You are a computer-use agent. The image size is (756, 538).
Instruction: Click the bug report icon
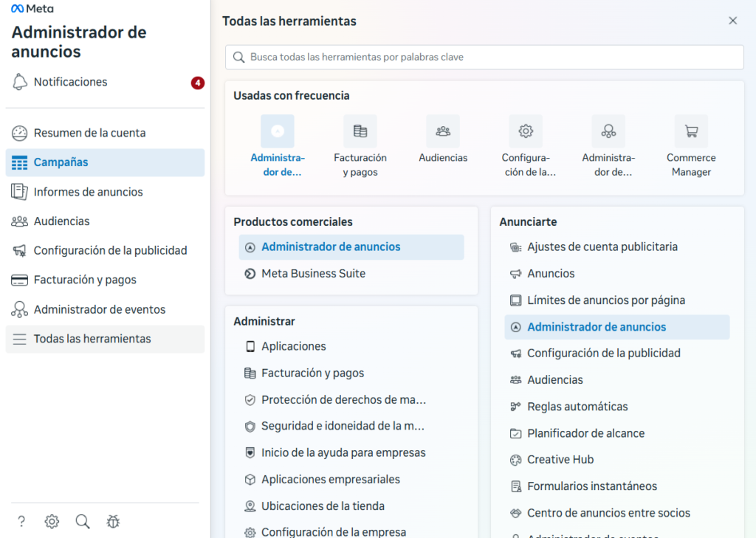point(113,521)
